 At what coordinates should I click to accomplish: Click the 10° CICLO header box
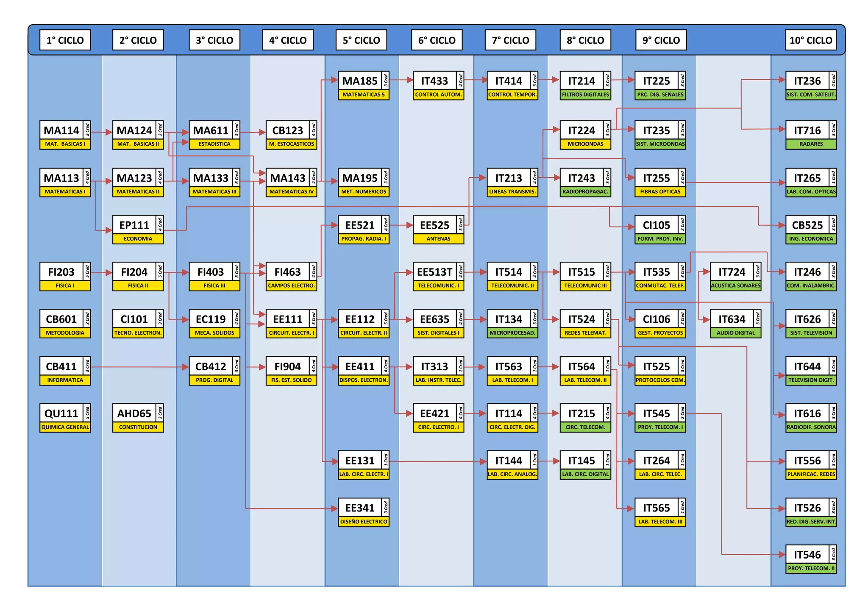click(x=810, y=40)
